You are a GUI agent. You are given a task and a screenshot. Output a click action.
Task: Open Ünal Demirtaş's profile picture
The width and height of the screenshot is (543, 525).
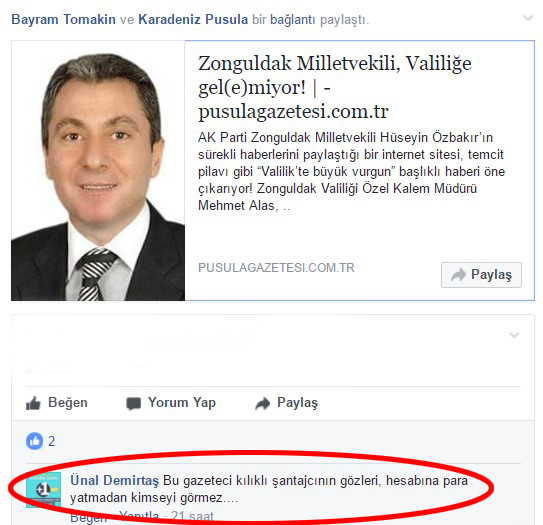tap(43, 490)
